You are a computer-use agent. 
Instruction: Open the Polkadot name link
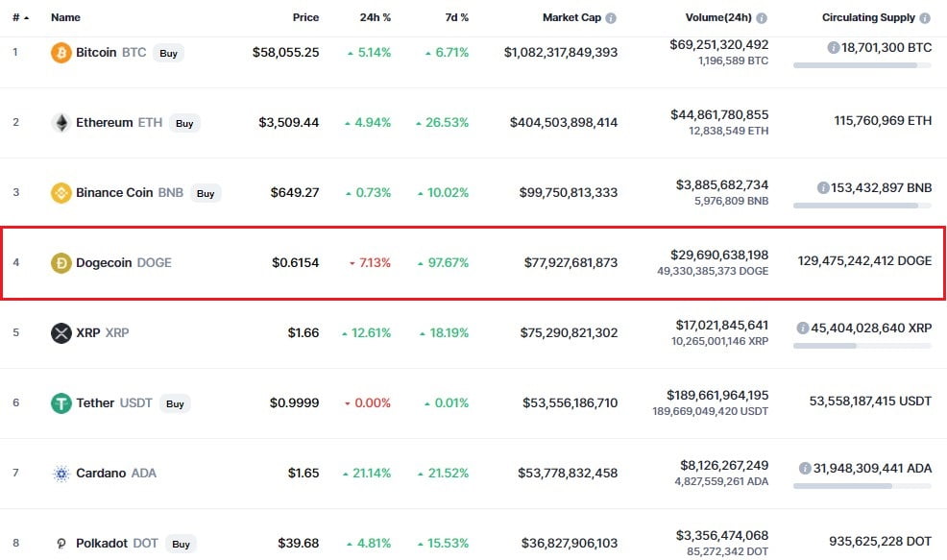[102, 543]
